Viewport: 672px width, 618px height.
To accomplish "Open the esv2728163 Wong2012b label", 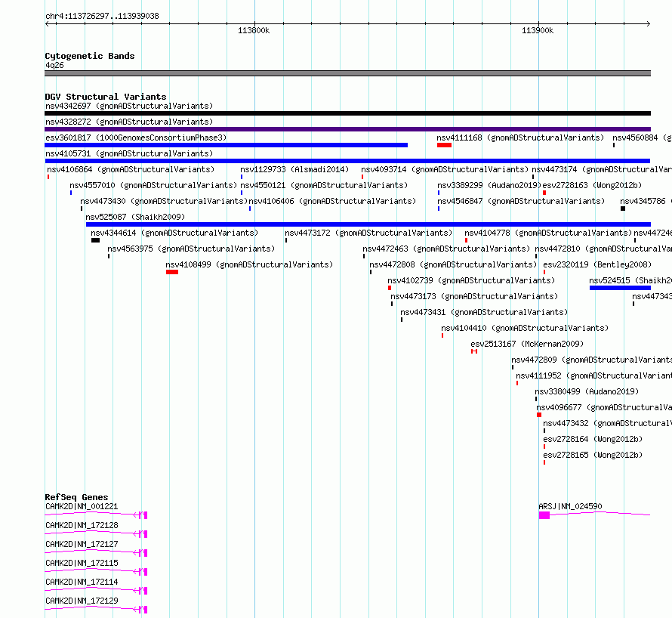I will coord(592,185).
